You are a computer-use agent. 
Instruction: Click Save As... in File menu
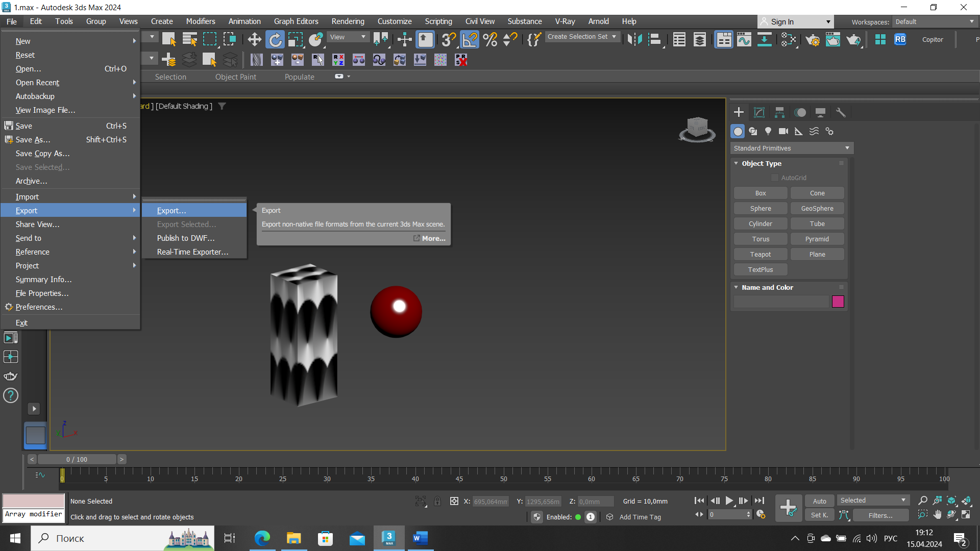tap(70, 139)
